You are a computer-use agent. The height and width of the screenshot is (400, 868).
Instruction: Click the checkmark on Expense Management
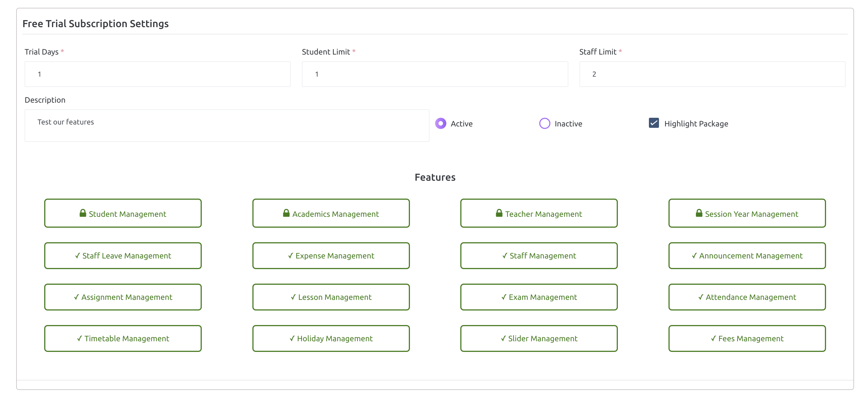(290, 256)
